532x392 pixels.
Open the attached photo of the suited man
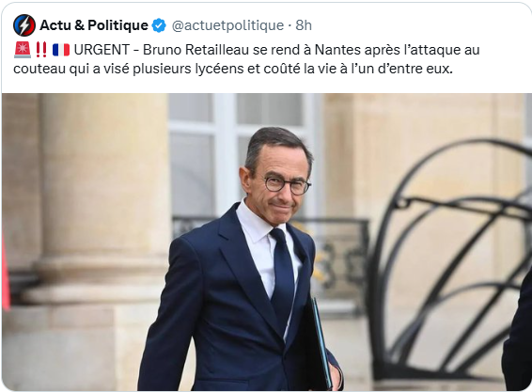coord(267,242)
